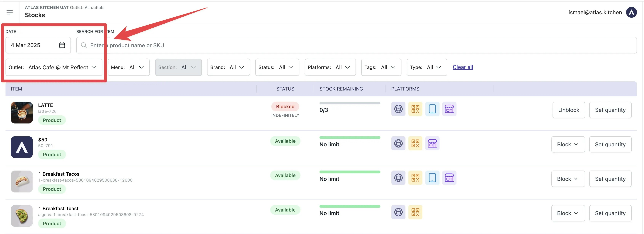The image size is (644, 234).
Task: Click Set quantity for 1 Breakfast Toast
Action: tap(610, 213)
